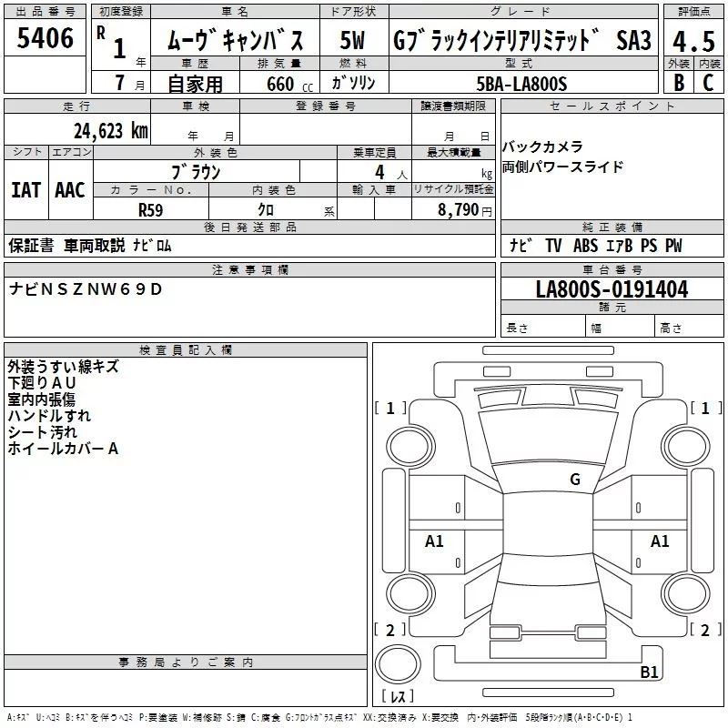Select the chassis number LA800S-0191404
728x728 pixels.
point(612,289)
